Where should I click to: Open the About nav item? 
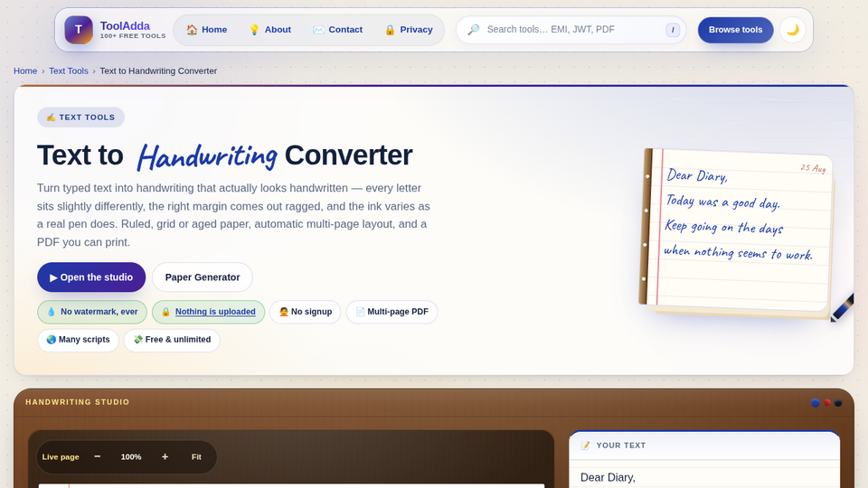(x=269, y=30)
